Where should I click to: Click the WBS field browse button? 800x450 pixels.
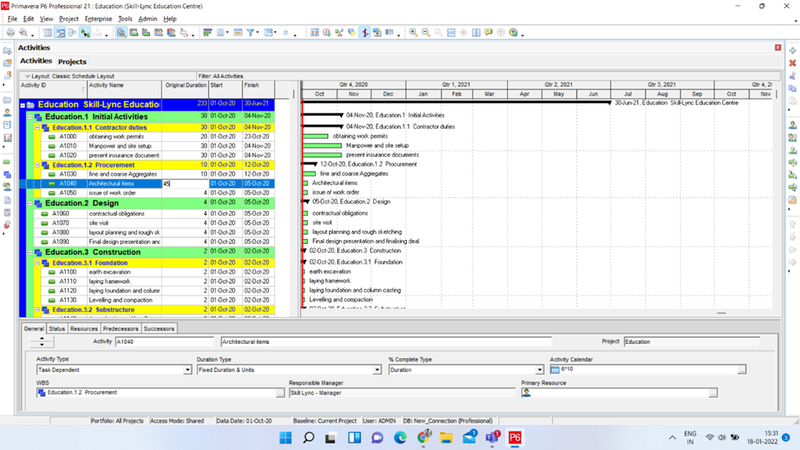(x=280, y=393)
